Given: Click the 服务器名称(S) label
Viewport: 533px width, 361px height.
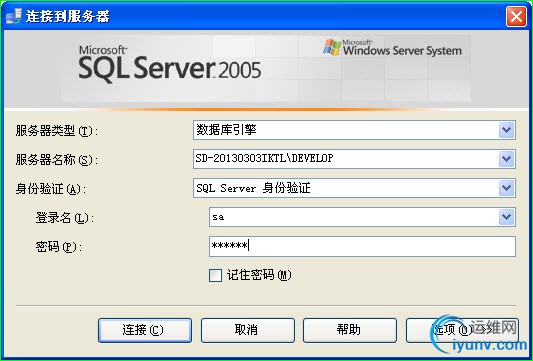Looking at the screenshot, I should pyautogui.click(x=56, y=159).
